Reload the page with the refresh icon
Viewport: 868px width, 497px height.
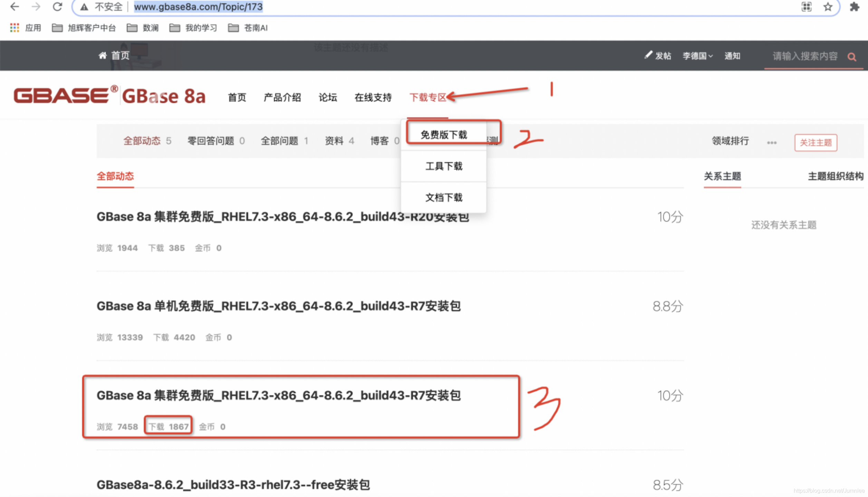tap(57, 7)
